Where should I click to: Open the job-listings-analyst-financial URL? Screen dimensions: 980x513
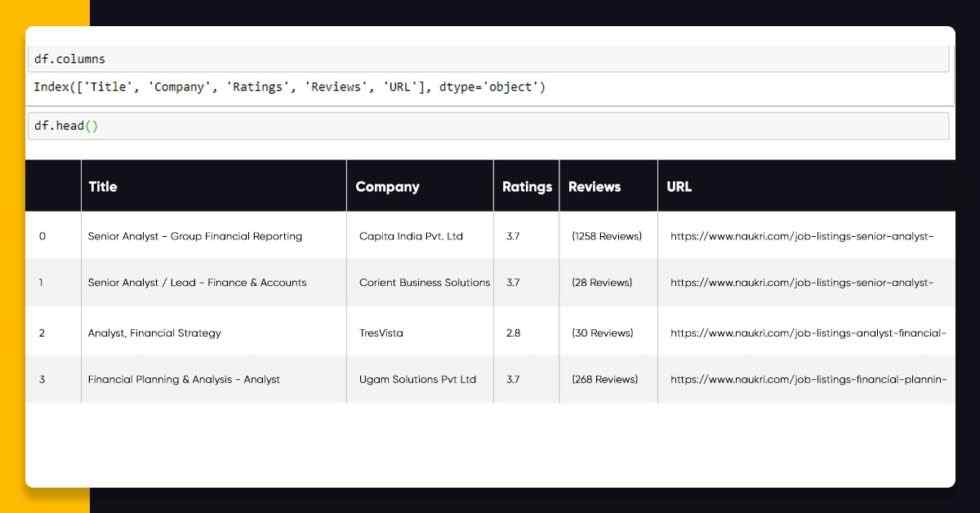click(x=808, y=333)
